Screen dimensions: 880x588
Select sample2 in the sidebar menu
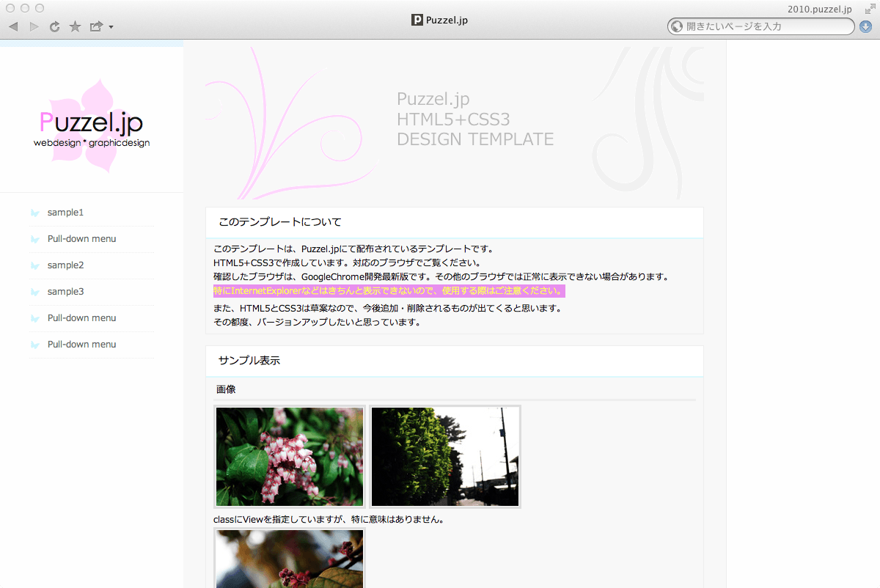click(65, 265)
